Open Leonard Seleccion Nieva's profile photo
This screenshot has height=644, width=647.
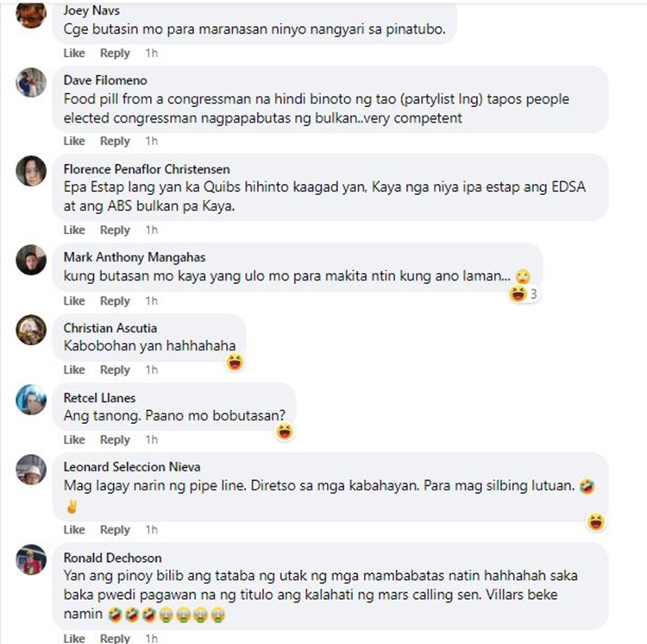click(x=31, y=470)
